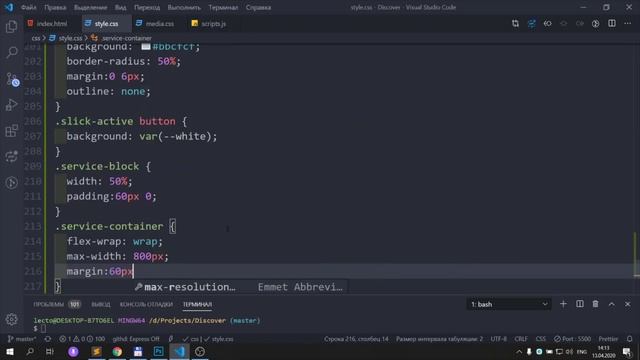Click style.css in the breadcrumbs
The image size is (640, 360).
click(70, 38)
